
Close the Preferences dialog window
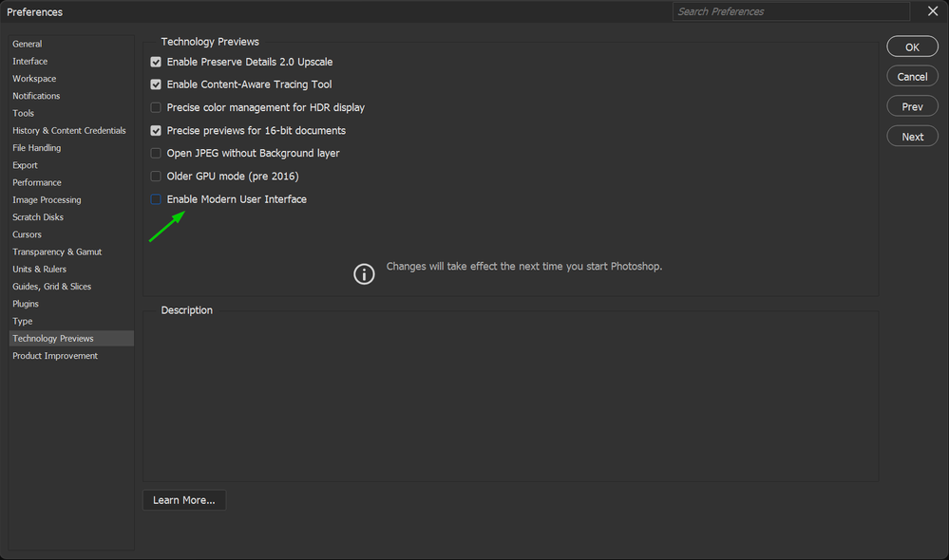932,11
